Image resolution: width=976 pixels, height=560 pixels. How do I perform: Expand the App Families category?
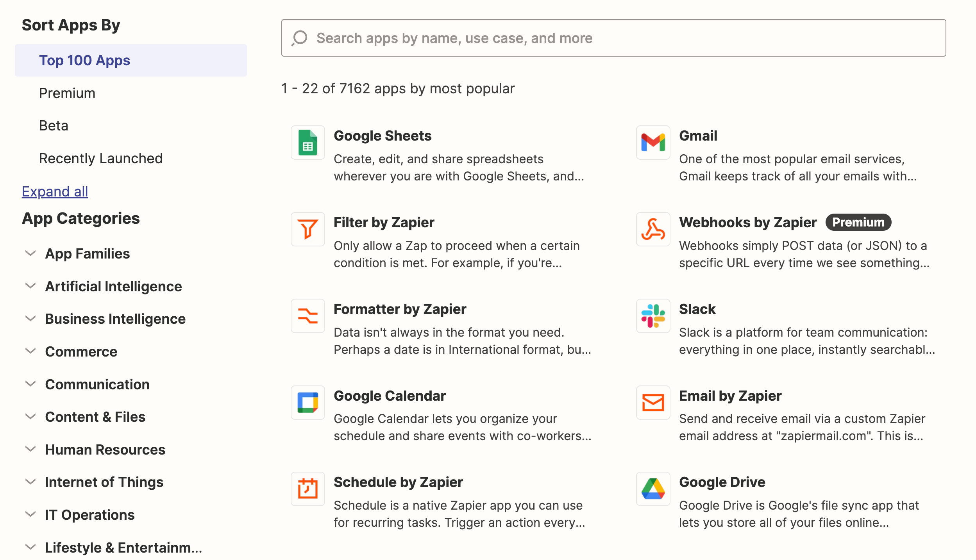pyautogui.click(x=87, y=254)
